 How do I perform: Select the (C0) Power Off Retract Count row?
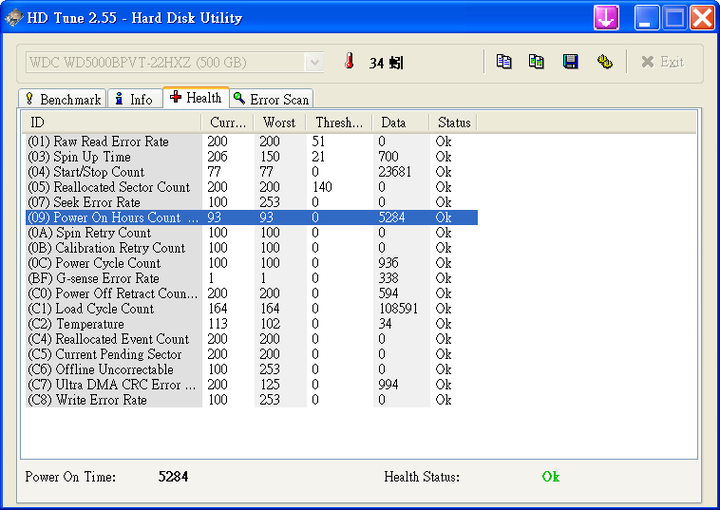(x=252, y=293)
